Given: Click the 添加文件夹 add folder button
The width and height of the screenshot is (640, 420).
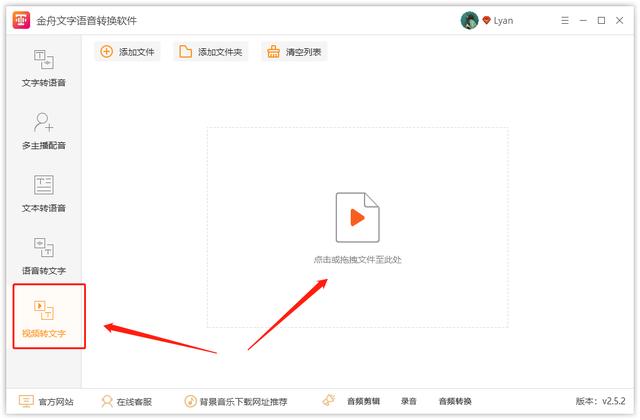Looking at the screenshot, I should 211,52.
